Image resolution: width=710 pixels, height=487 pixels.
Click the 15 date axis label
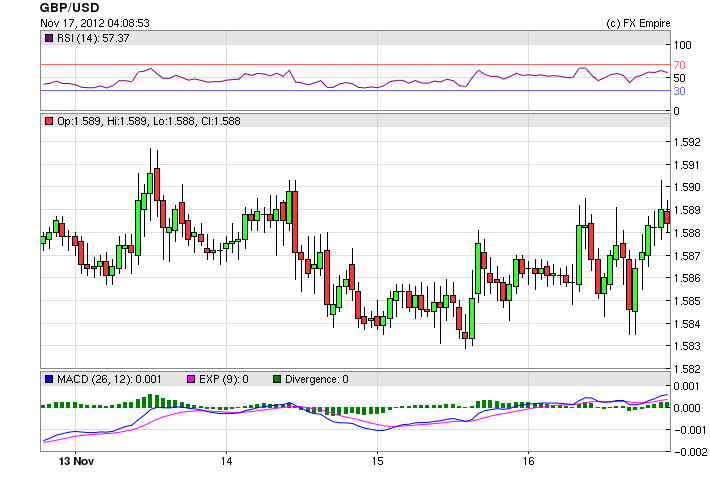tap(377, 461)
